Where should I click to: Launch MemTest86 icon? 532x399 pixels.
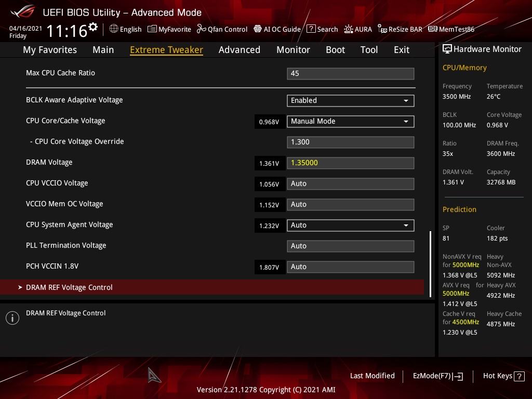point(433,29)
